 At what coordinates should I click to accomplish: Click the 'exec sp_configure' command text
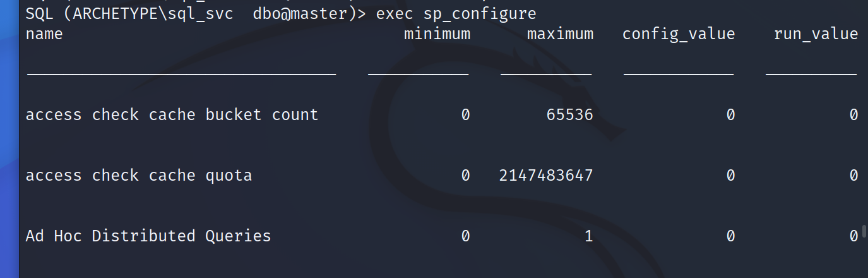456,15
